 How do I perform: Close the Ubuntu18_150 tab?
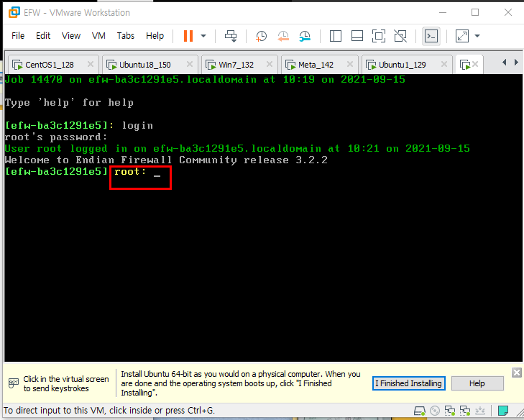pos(190,64)
